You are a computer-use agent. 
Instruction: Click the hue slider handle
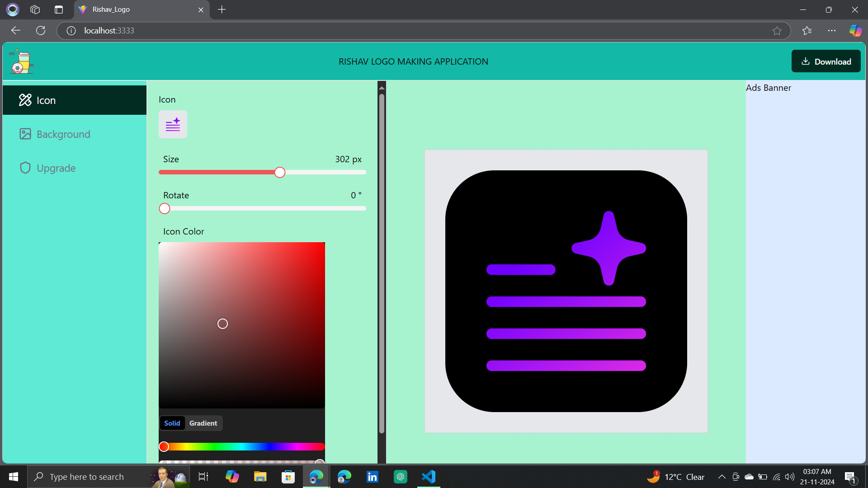click(164, 447)
